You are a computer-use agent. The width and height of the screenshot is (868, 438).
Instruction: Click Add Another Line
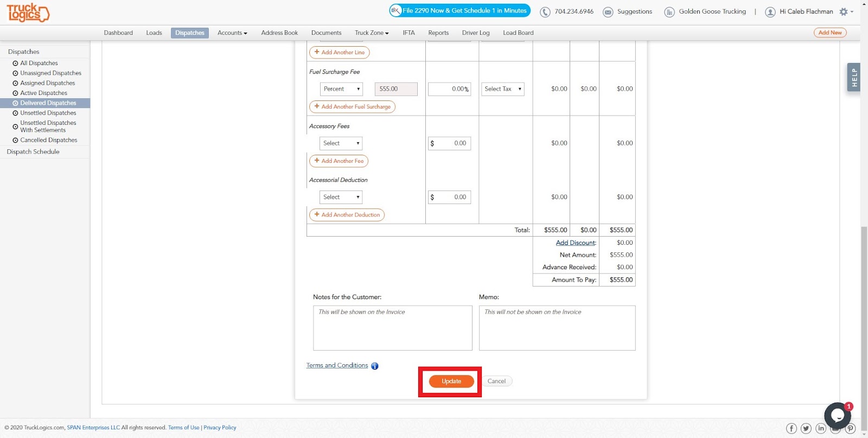340,53
